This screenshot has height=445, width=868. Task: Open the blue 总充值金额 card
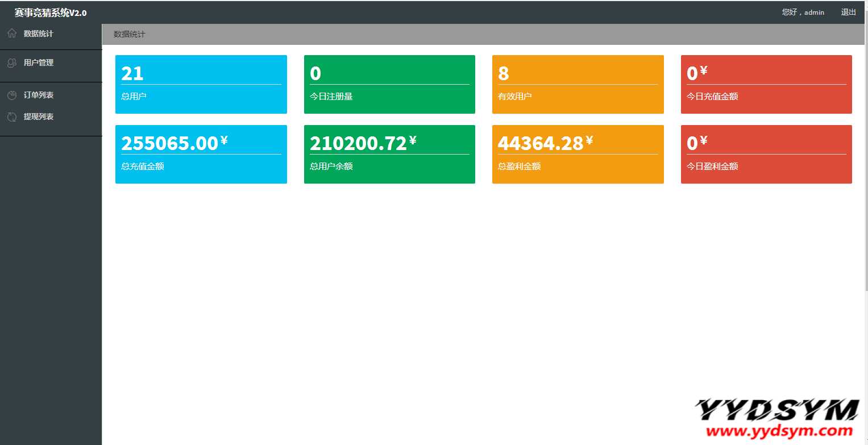[x=201, y=154]
